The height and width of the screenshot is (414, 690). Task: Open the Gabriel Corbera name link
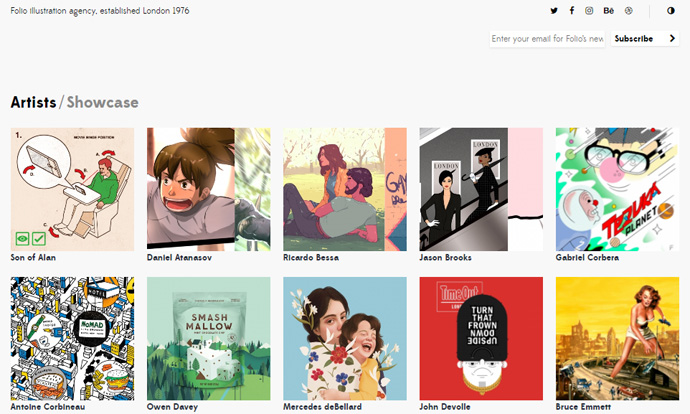click(587, 258)
